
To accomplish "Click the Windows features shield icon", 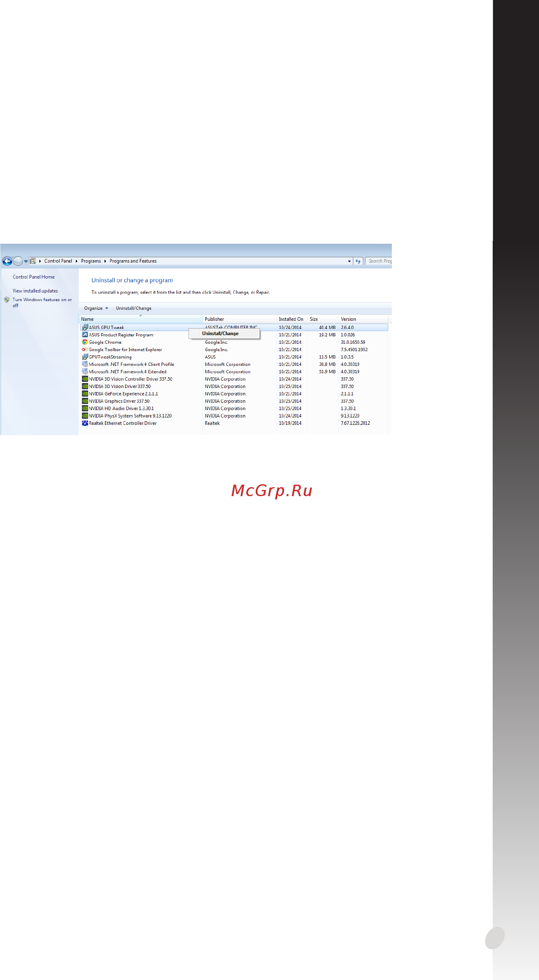I will 7,300.
